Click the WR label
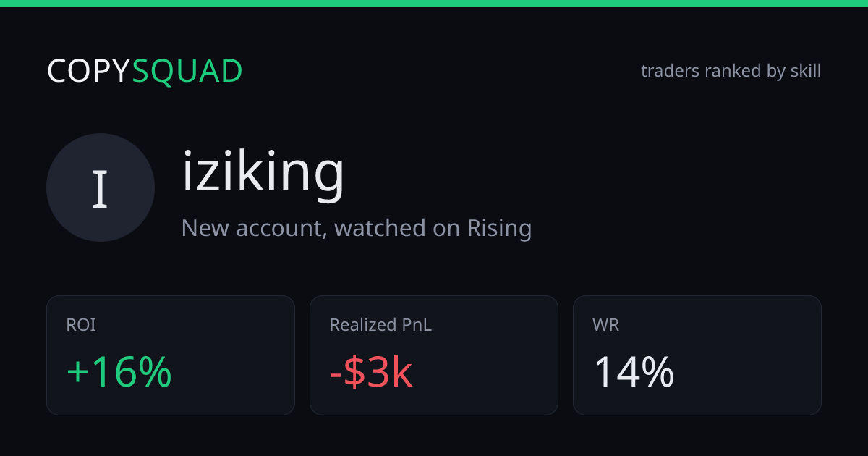 point(605,325)
